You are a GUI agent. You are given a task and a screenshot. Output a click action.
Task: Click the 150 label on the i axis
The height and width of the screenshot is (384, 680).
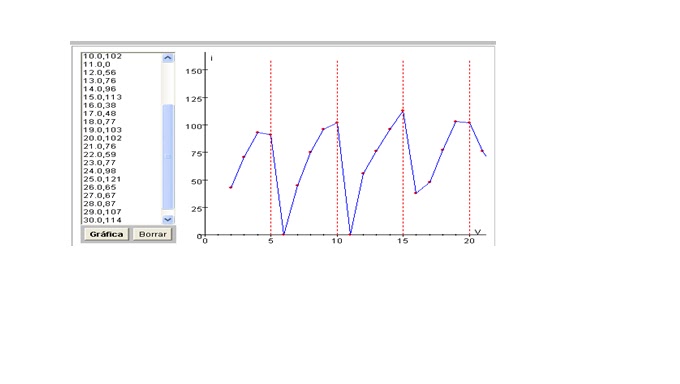click(x=194, y=71)
